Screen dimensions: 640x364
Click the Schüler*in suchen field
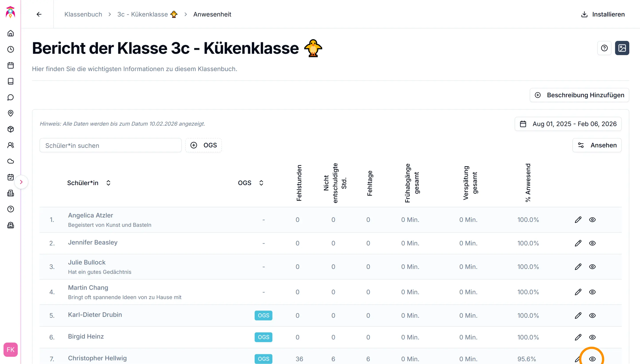(110, 146)
